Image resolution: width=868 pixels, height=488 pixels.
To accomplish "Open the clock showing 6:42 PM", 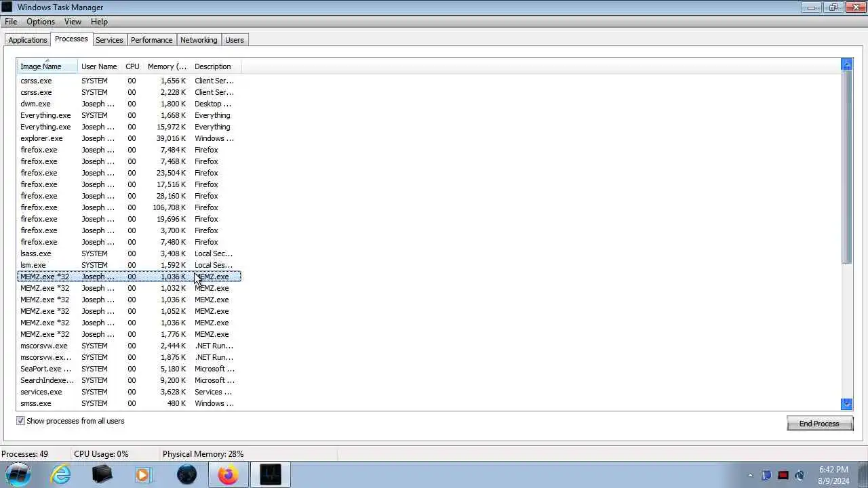I will tap(833, 474).
